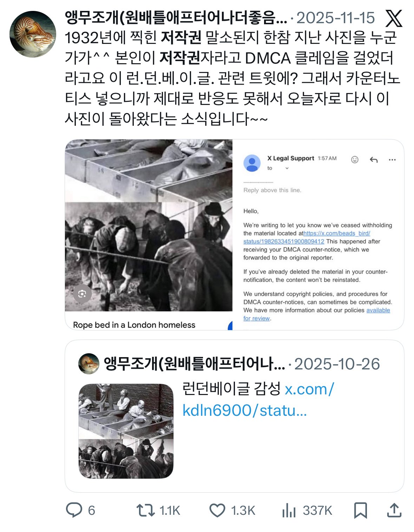
Task: Click the email reply arrow icon
Action: (x=374, y=160)
